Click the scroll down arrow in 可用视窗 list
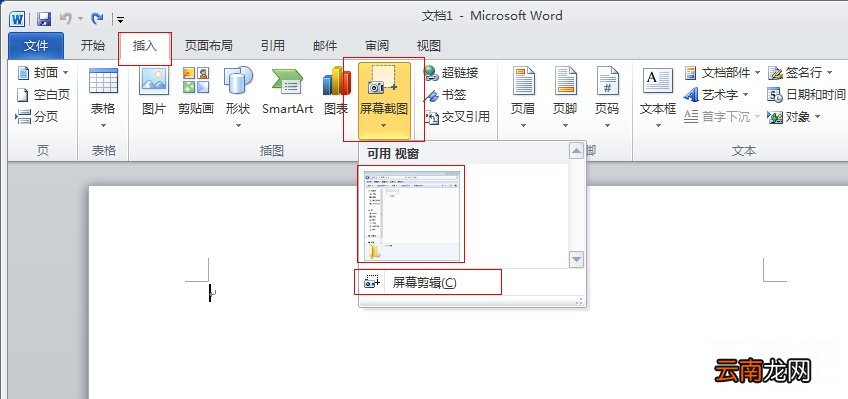This screenshot has height=399, width=848. tap(577, 260)
